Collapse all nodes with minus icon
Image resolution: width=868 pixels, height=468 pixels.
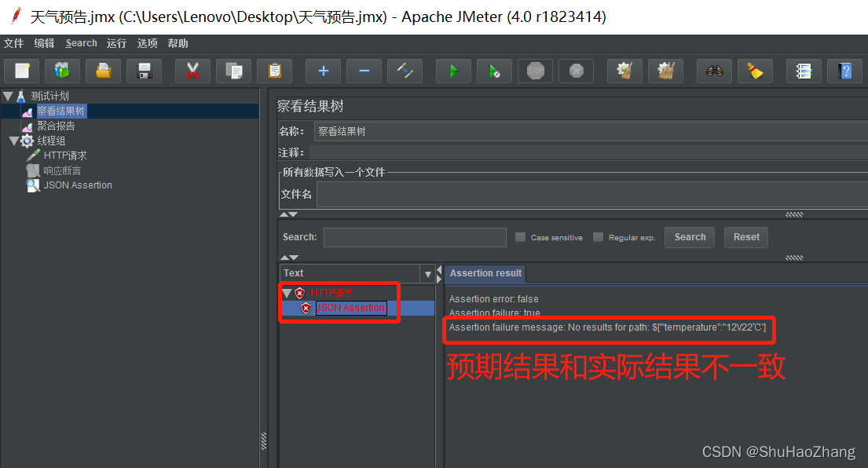click(x=364, y=71)
